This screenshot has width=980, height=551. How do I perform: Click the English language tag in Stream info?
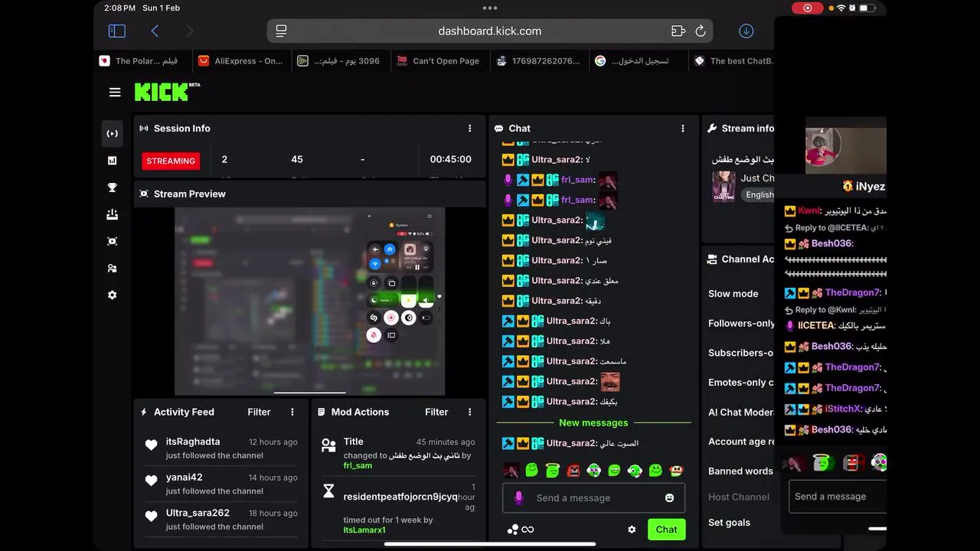(x=759, y=194)
